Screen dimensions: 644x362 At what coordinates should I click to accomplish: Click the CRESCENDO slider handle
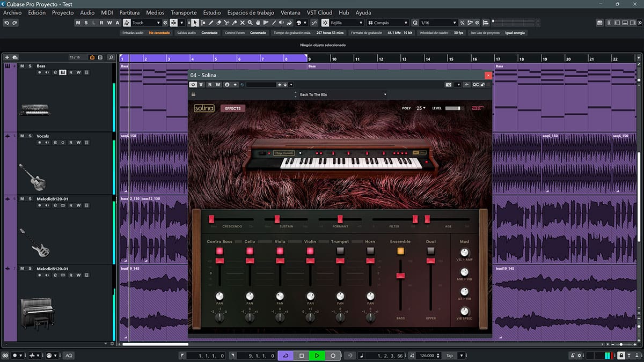coord(211,219)
